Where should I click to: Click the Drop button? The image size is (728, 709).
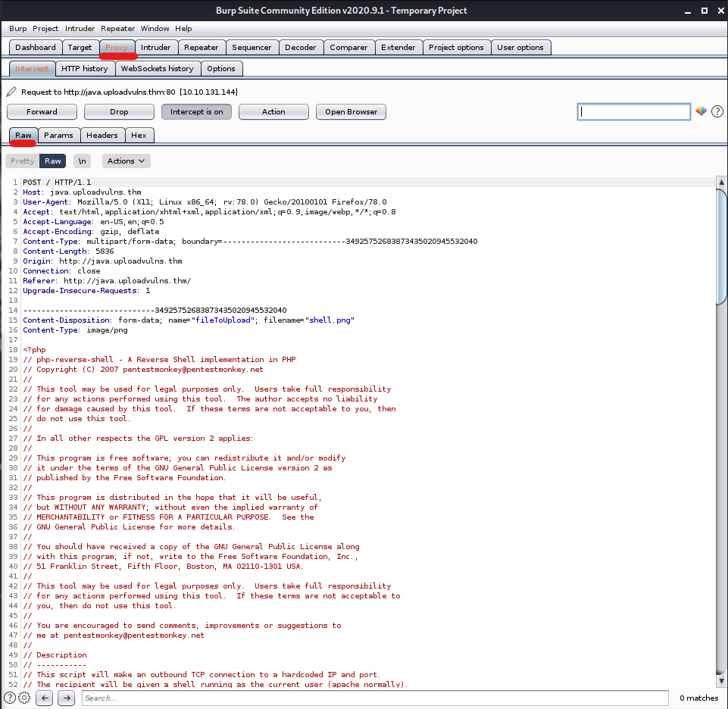coord(119,112)
